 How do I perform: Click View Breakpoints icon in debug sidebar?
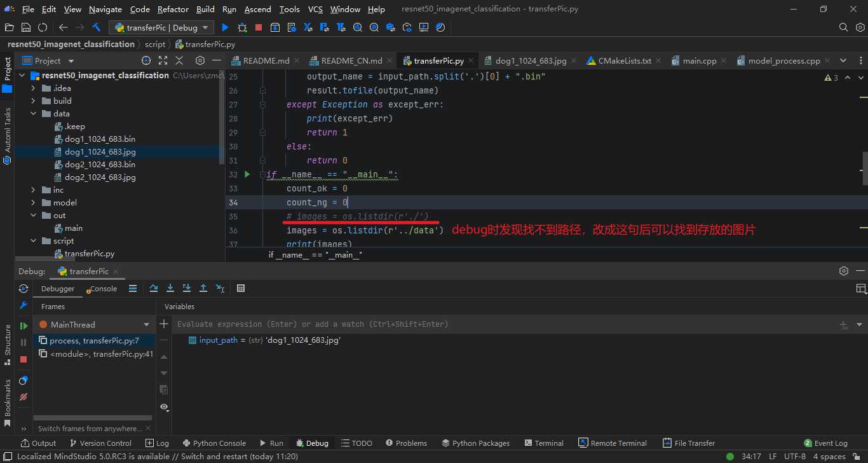point(24,380)
